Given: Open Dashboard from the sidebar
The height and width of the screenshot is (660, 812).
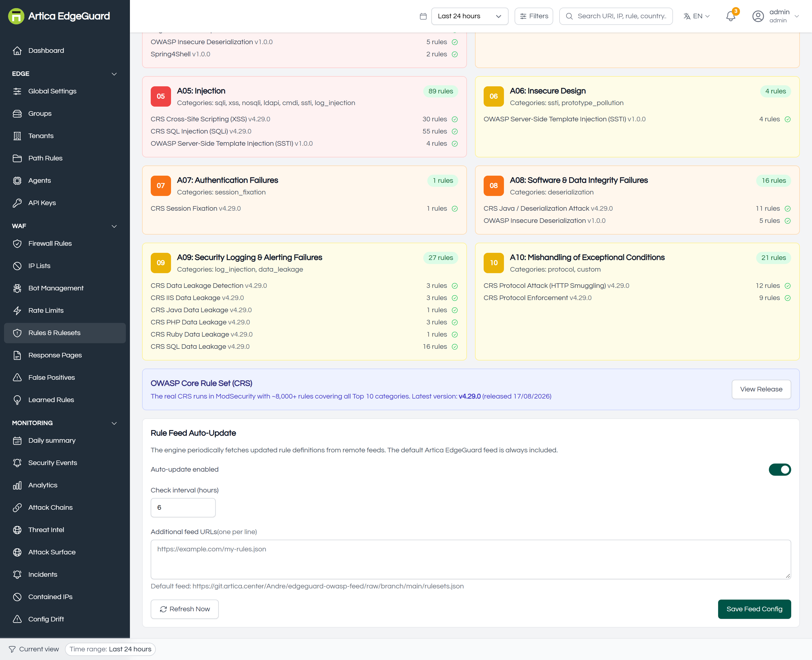Looking at the screenshot, I should pyautogui.click(x=65, y=51).
